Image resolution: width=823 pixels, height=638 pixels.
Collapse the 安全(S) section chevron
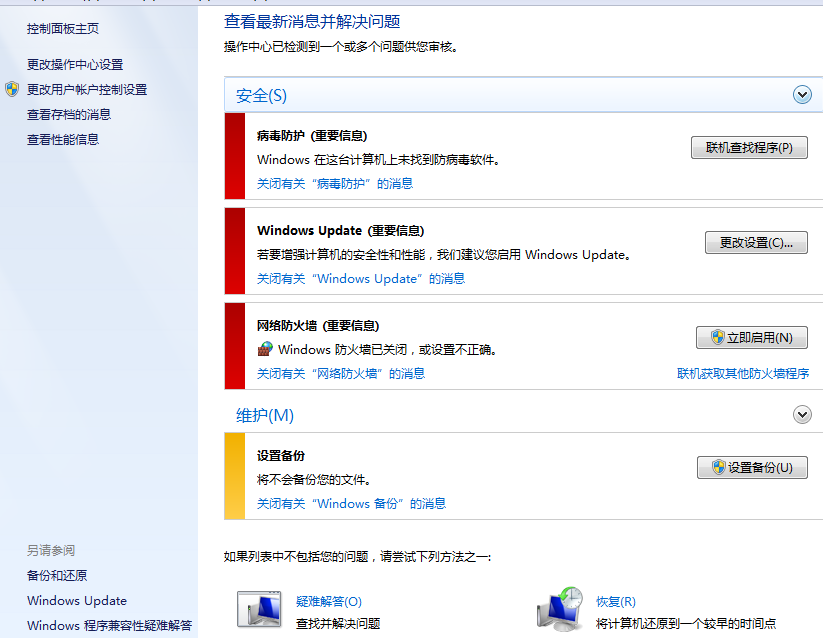(x=802, y=95)
